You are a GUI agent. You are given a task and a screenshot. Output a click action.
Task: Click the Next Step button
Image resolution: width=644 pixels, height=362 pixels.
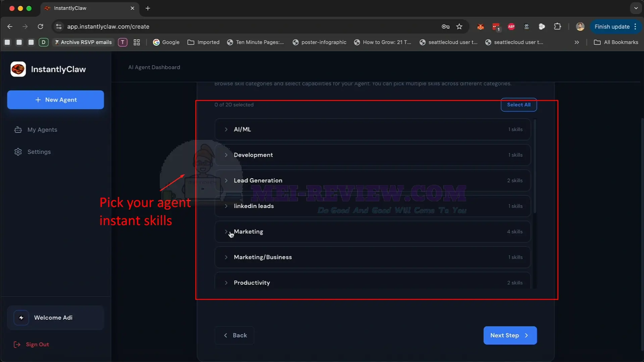pyautogui.click(x=510, y=335)
